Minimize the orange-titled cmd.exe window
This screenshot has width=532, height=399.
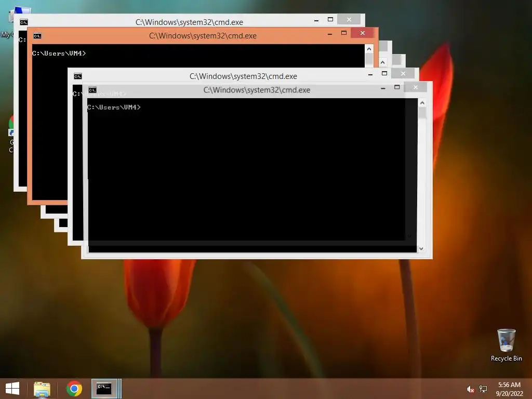(330, 34)
